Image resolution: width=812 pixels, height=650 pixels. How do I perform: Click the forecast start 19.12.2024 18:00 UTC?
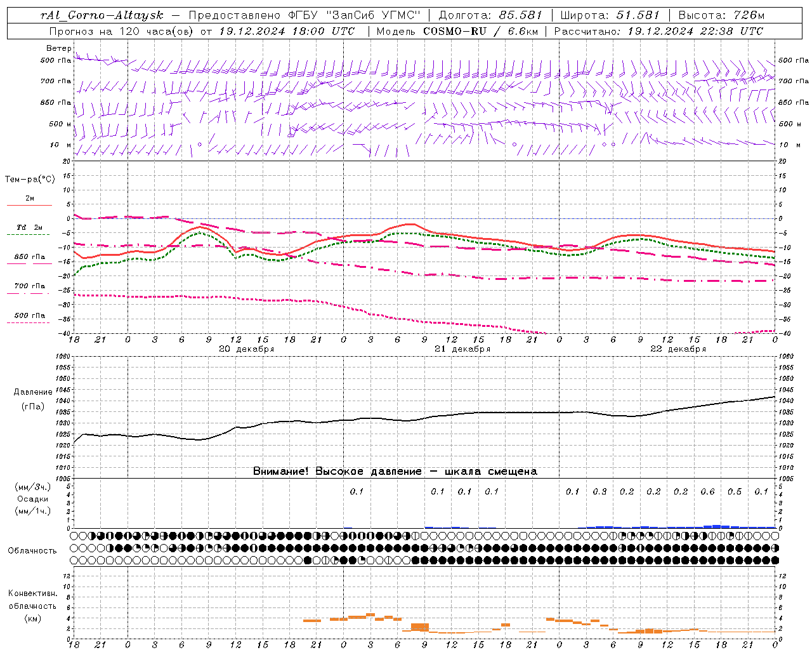pos(287,31)
